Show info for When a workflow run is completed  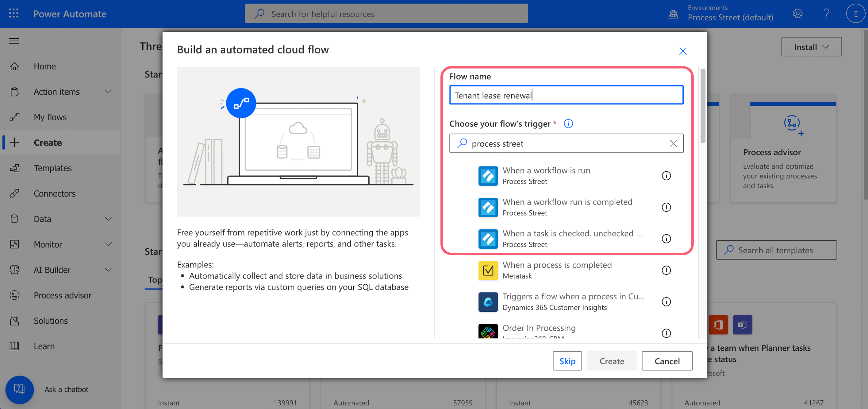coord(666,207)
